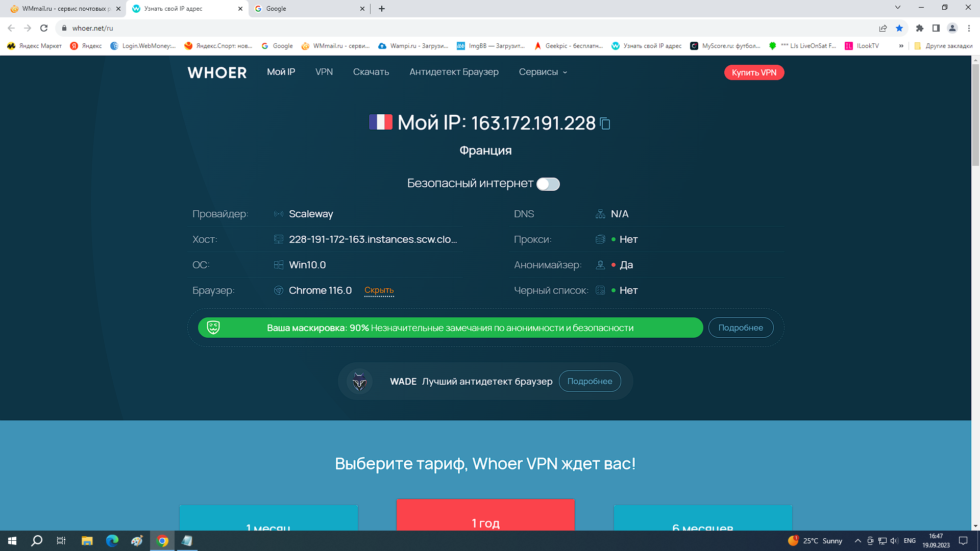Click the proxy server icon
The height and width of the screenshot is (551, 980).
[600, 239]
